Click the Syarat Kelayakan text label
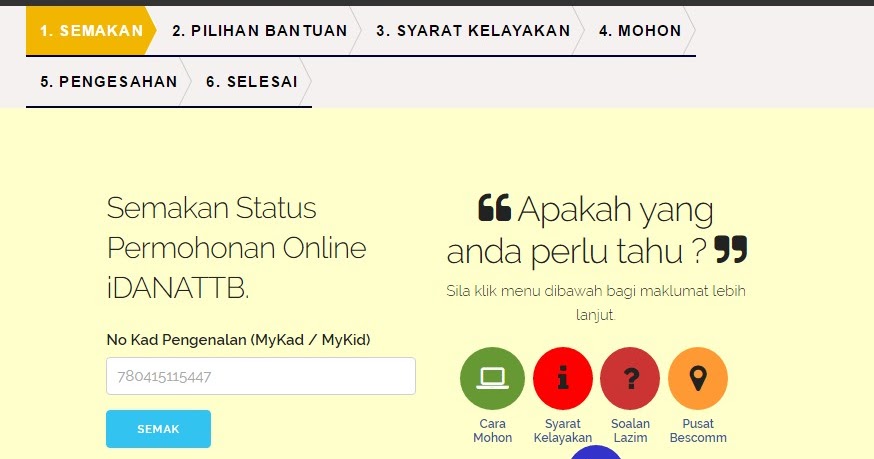This screenshot has width=874, height=459. (x=562, y=431)
